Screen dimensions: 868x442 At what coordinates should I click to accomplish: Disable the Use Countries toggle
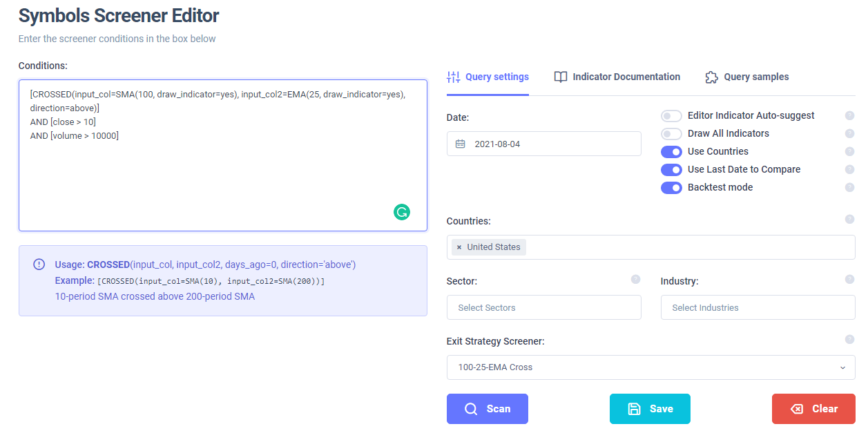[x=671, y=152]
